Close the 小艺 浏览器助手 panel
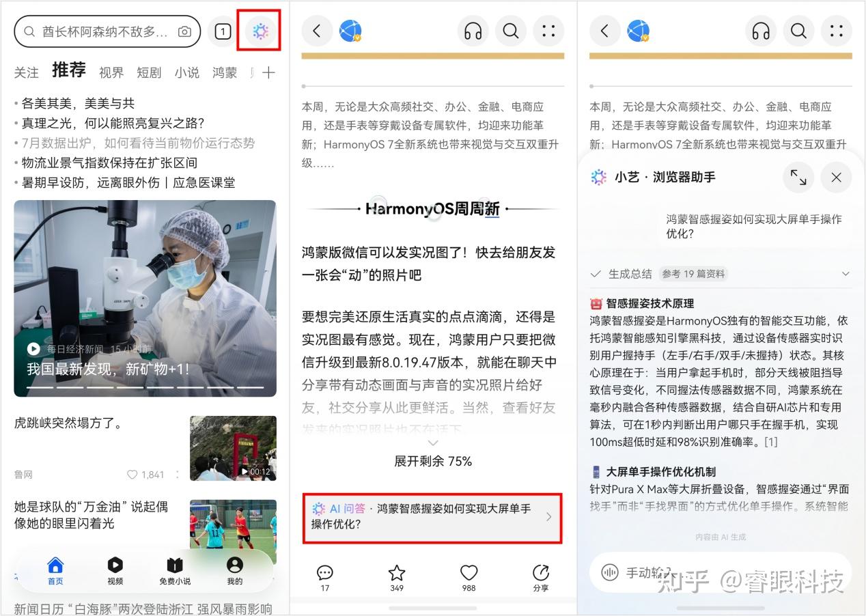This screenshot has width=866, height=616. point(837,178)
